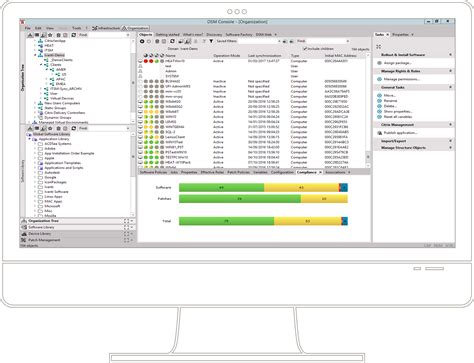The height and width of the screenshot is (363, 474).
Task: Collapse the Rollout & Install Software section
Action: tap(450, 54)
